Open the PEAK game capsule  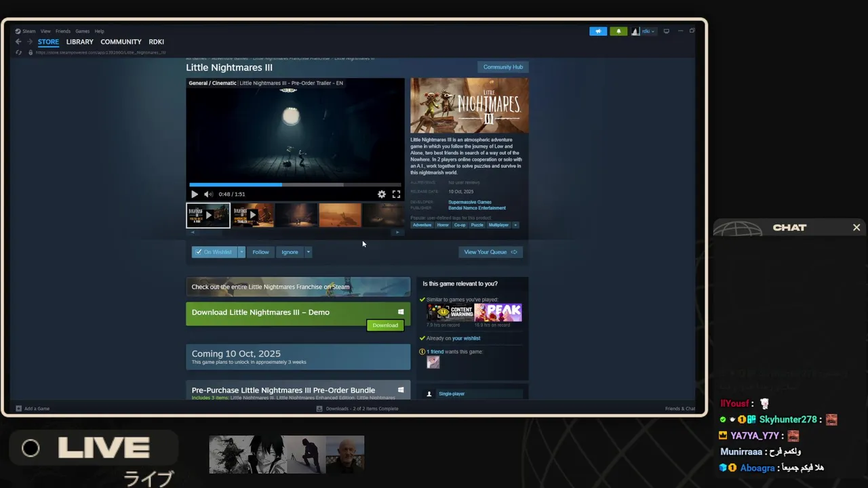(x=498, y=312)
